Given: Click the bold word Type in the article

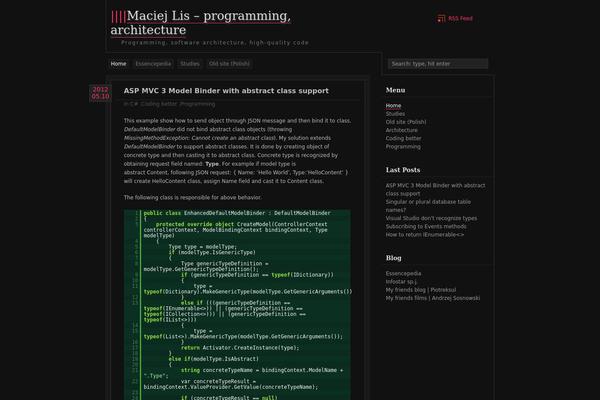Looking at the screenshot, I should tap(212, 164).
